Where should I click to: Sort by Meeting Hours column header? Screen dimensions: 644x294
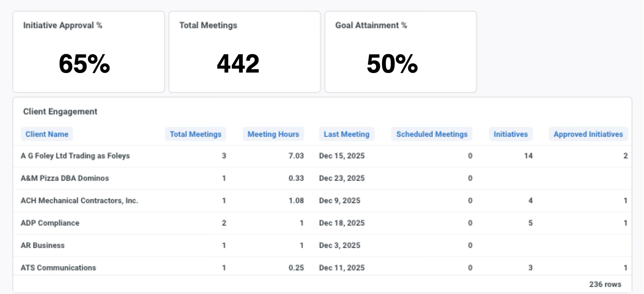pyautogui.click(x=273, y=134)
